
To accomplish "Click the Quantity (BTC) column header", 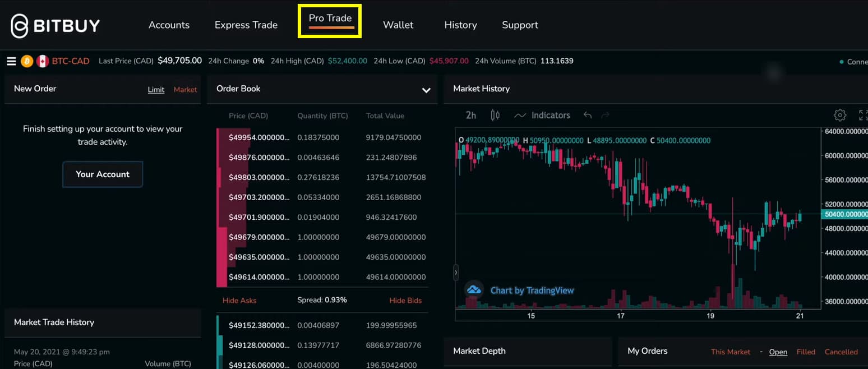I will tap(322, 116).
